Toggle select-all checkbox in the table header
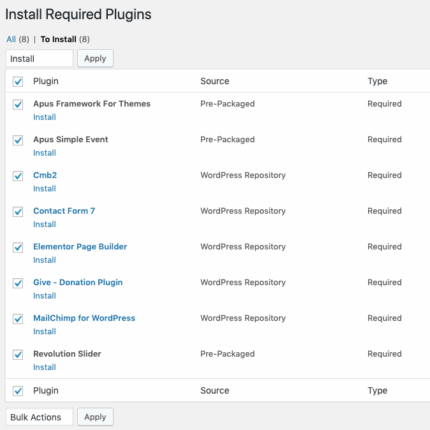Viewport: 430px width, 430px height. click(18, 82)
